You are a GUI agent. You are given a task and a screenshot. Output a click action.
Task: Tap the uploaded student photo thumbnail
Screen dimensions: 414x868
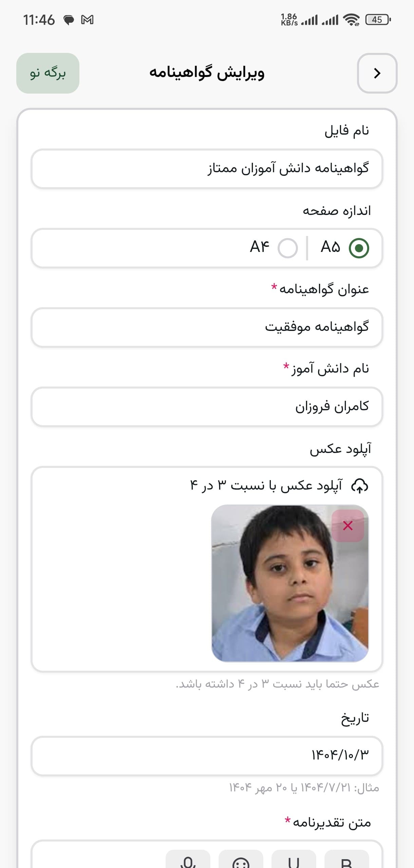(x=290, y=583)
